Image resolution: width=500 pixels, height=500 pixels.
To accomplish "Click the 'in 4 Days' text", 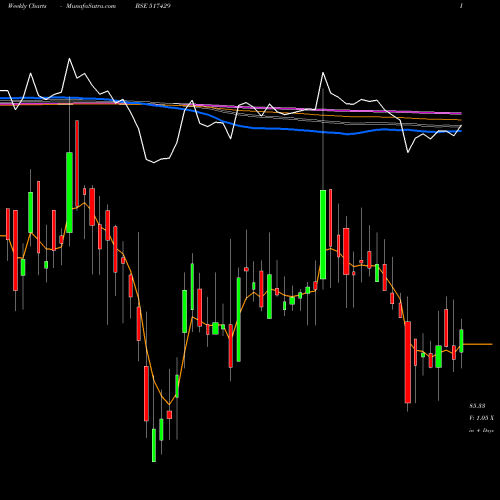I will point(481,430).
